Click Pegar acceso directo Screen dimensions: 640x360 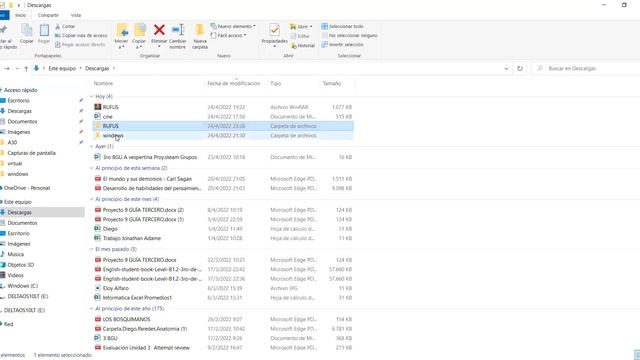point(80,44)
